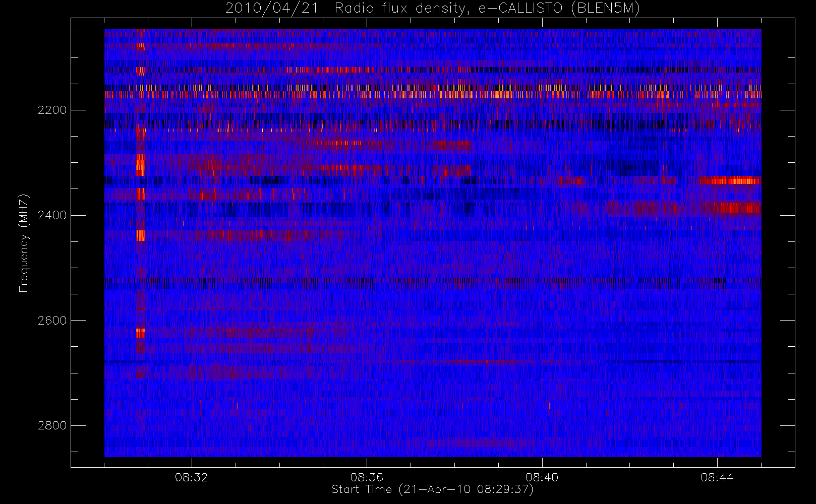
Task: Click the 08:36 time tick label
Action: click(x=367, y=477)
